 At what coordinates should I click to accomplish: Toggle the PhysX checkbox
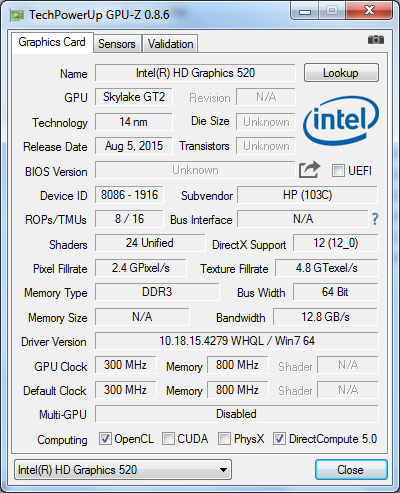[224, 439]
